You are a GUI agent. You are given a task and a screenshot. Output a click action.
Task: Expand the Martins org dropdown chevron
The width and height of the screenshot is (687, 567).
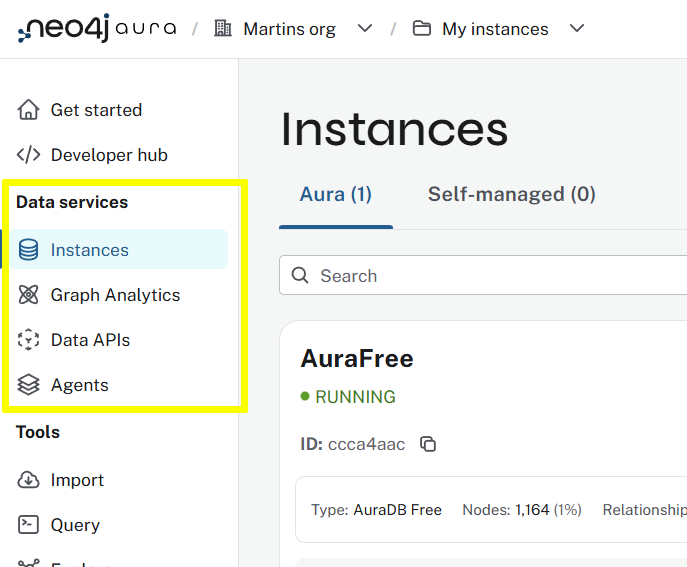tap(365, 29)
